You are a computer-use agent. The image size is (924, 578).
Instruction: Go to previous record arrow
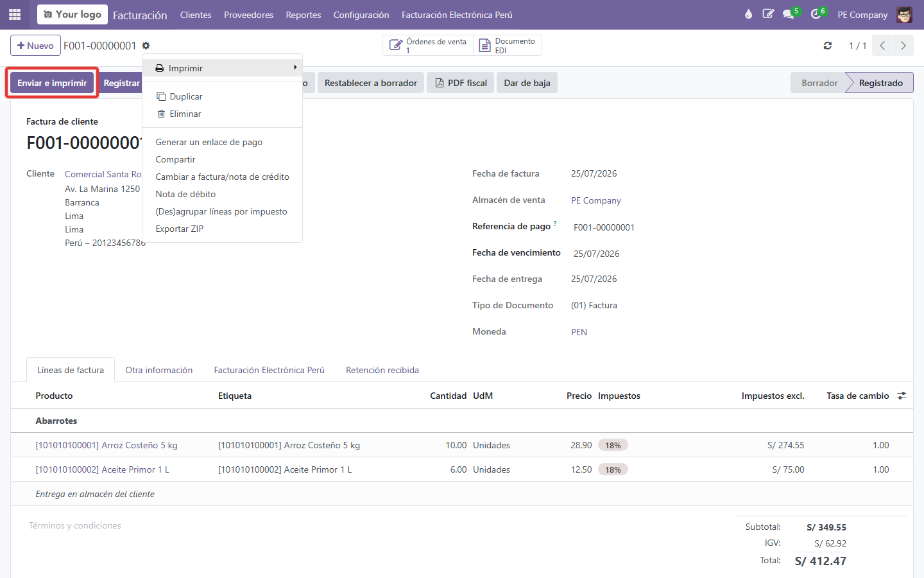[882, 46]
